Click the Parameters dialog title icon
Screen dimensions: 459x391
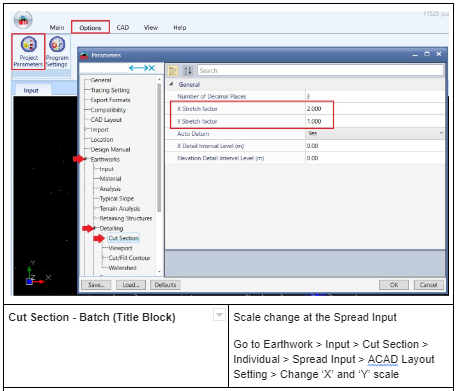click(x=84, y=55)
